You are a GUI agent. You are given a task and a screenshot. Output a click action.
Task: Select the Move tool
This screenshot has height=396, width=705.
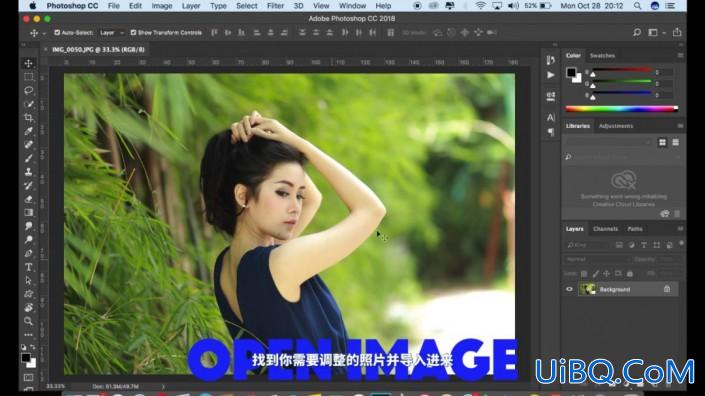(x=28, y=63)
